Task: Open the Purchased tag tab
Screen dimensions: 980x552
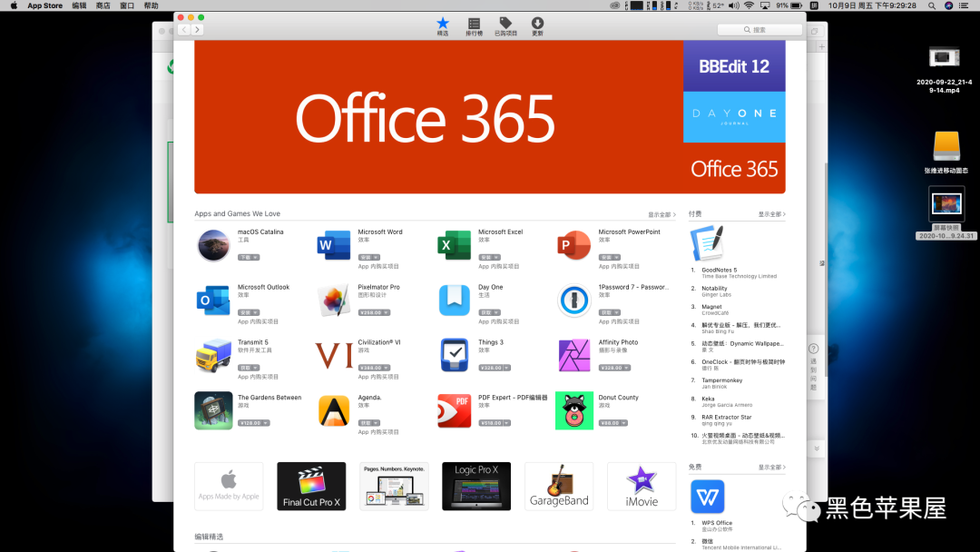Action: pyautogui.click(x=505, y=26)
